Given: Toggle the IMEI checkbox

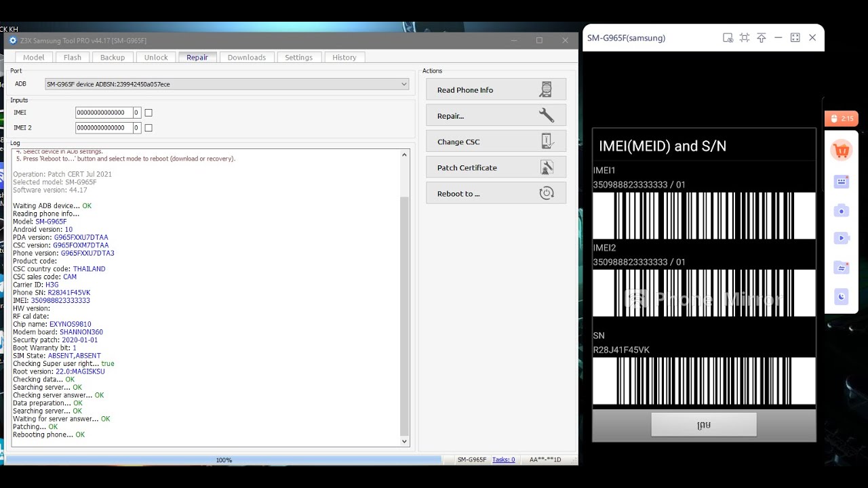Looking at the screenshot, I should (x=149, y=113).
